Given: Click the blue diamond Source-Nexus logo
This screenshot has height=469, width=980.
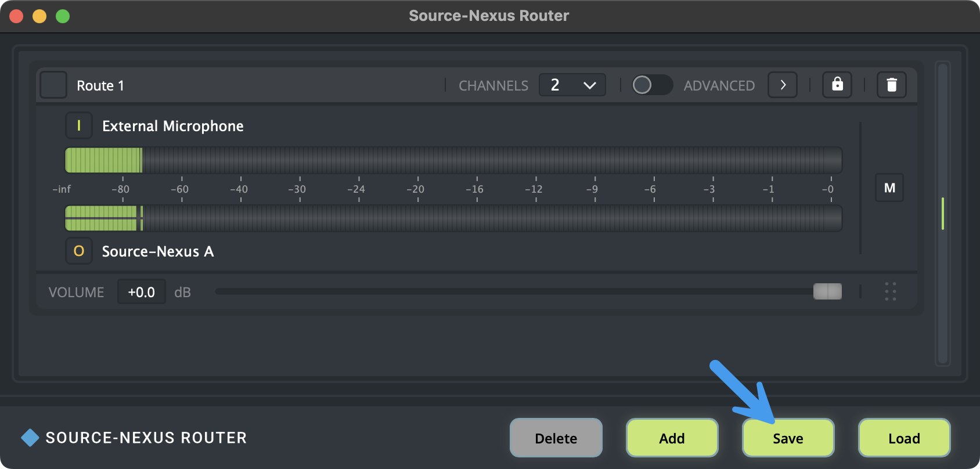Looking at the screenshot, I should click(x=30, y=438).
